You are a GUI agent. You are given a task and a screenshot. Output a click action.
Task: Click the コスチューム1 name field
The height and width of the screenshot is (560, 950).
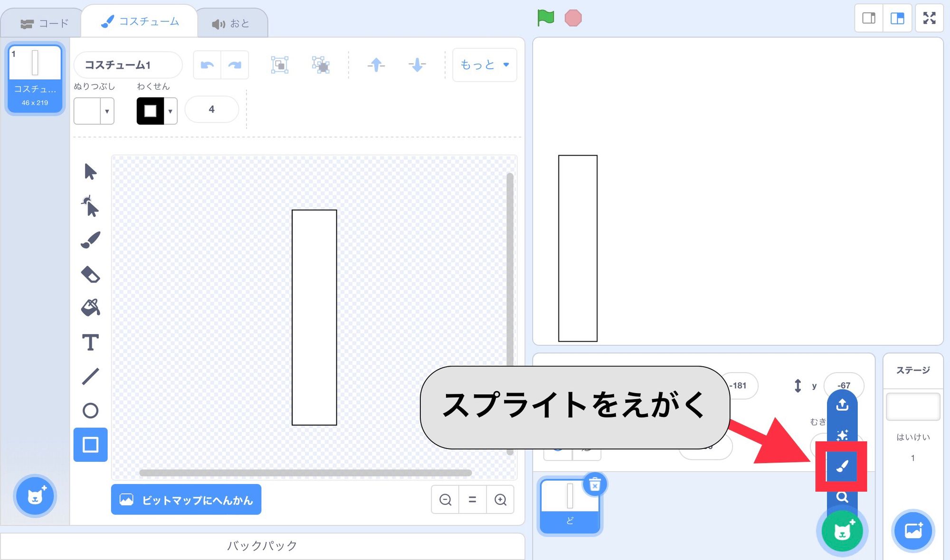click(x=128, y=65)
